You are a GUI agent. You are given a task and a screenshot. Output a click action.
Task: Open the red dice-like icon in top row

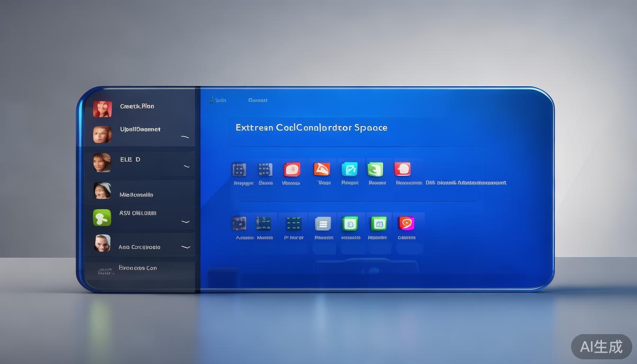(292, 169)
